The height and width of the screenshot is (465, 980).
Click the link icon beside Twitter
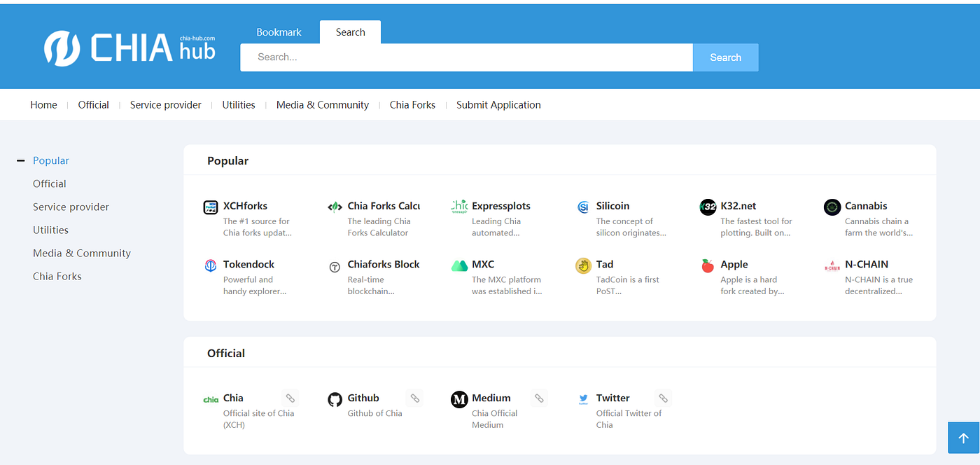coord(664,398)
